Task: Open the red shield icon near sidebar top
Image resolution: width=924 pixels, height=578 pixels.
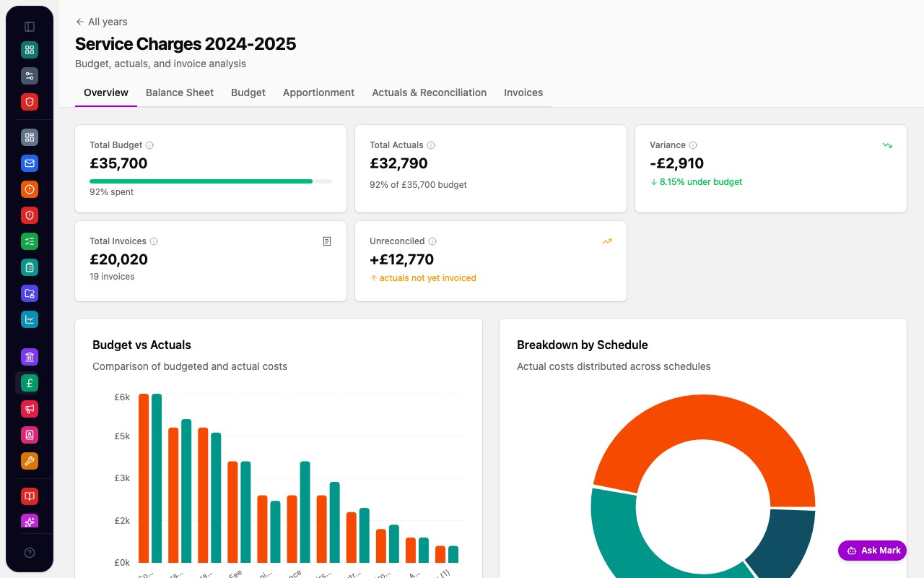Action: (30, 102)
